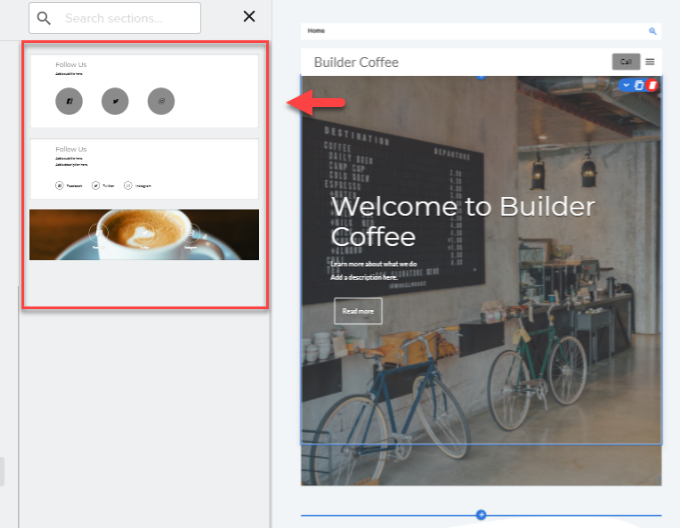The width and height of the screenshot is (680, 528).
Task: Select the coffee cup background social section
Action: 144,235
